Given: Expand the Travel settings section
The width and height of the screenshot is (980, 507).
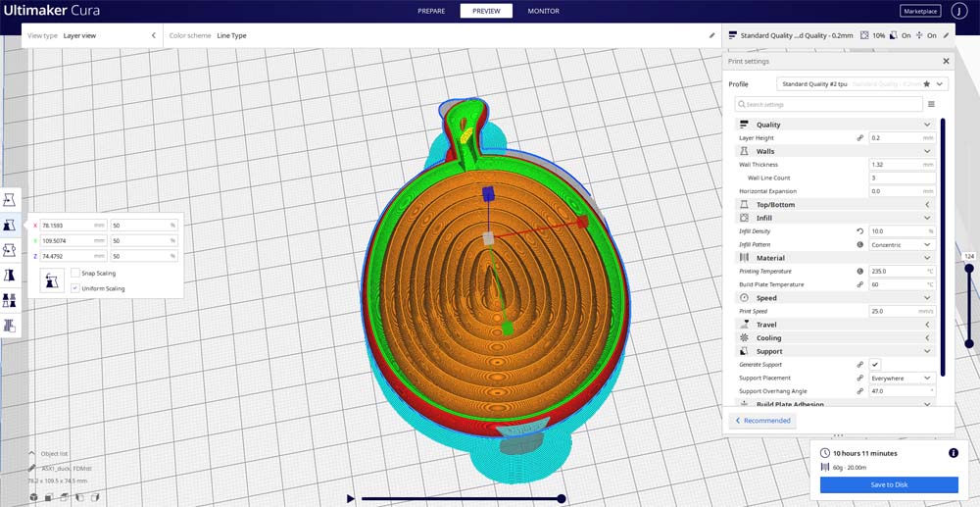Looking at the screenshot, I should tap(836, 325).
